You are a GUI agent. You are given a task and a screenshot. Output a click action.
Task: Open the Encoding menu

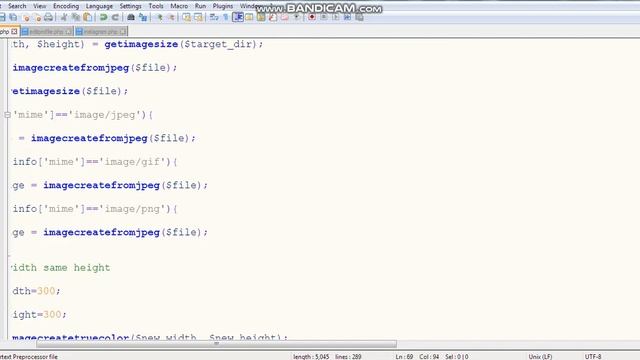(x=66, y=6)
